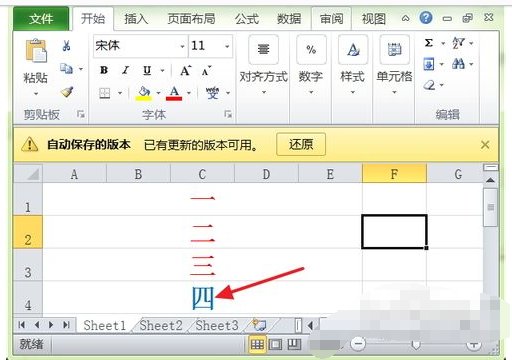Open the font name 宋体 dropdown
The image size is (512, 360).
[182, 46]
